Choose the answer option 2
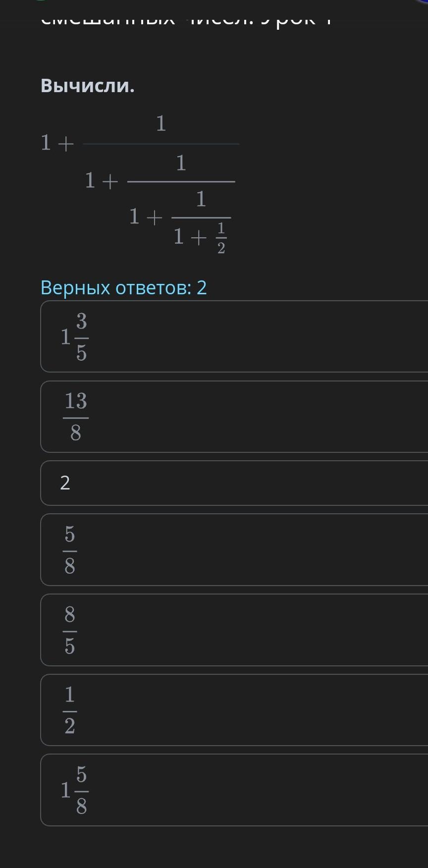428x868 pixels. pyautogui.click(x=234, y=483)
